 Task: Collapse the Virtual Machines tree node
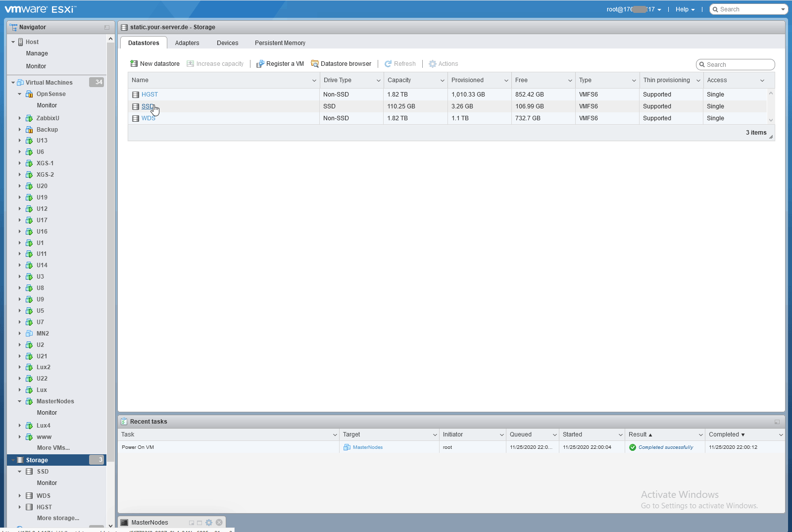[x=13, y=83]
